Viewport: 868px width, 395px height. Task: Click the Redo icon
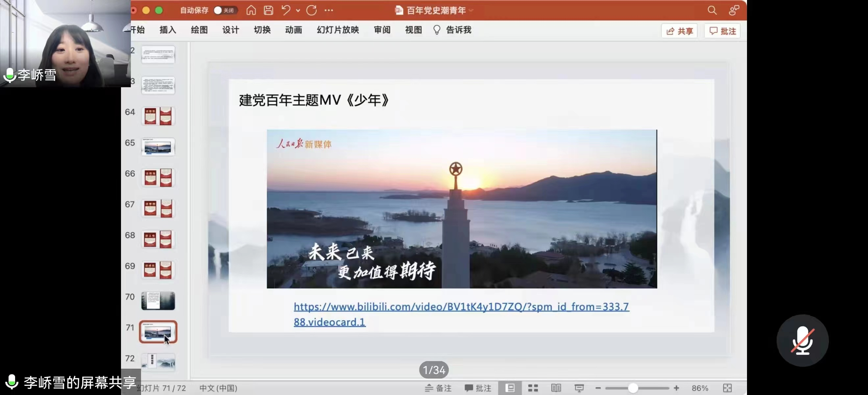point(312,11)
